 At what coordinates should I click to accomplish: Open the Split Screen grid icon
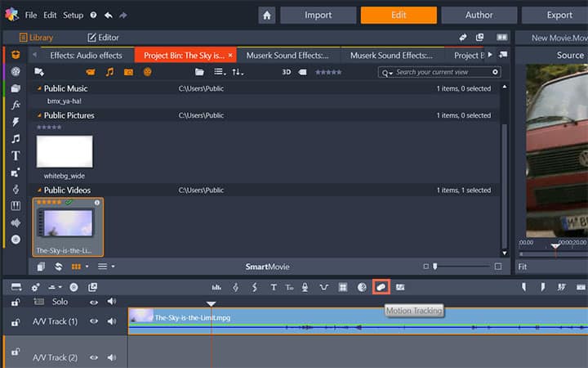pyautogui.click(x=343, y=287)
